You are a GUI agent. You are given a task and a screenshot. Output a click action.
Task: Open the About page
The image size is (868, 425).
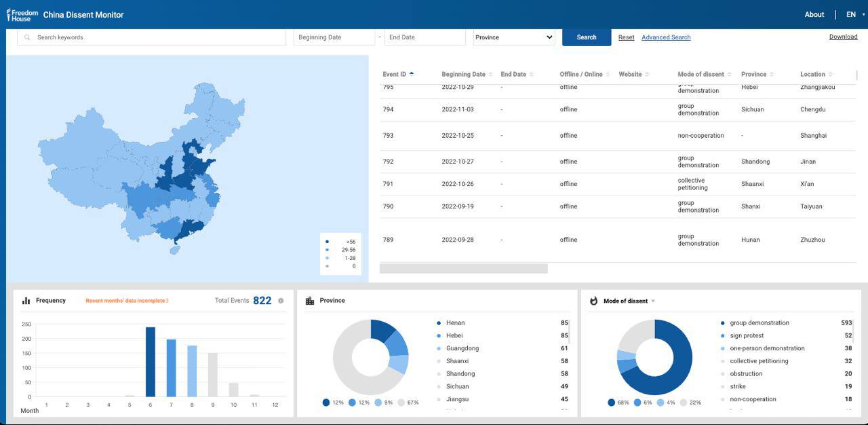point(814,14)
